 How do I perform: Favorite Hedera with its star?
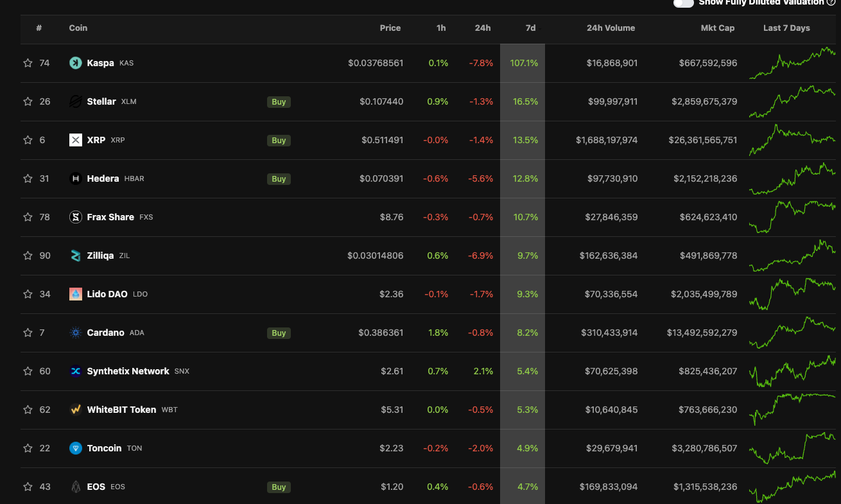[x=28, y=178]
